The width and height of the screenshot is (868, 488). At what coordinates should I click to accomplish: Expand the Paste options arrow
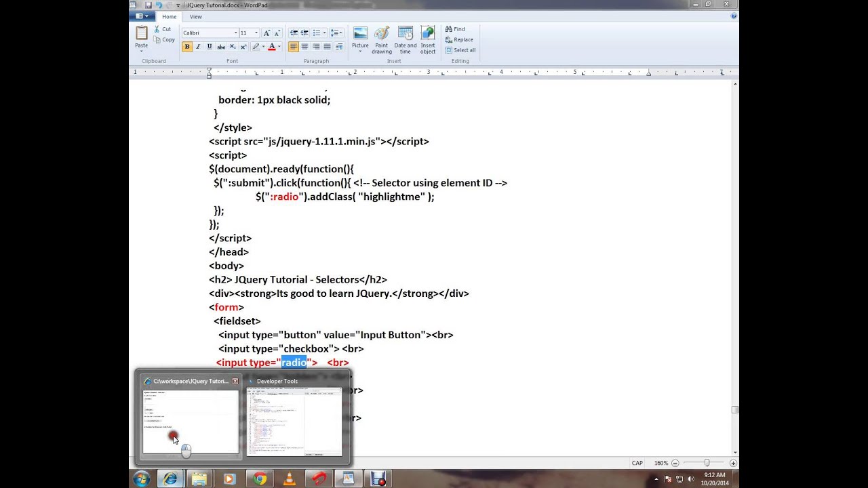point(141,50)
